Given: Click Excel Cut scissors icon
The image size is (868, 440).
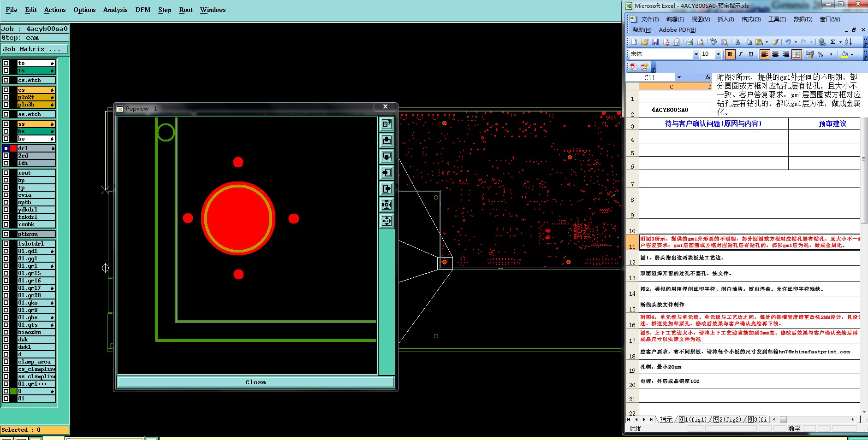Looking at the screenshot, I should click(737, 42).
